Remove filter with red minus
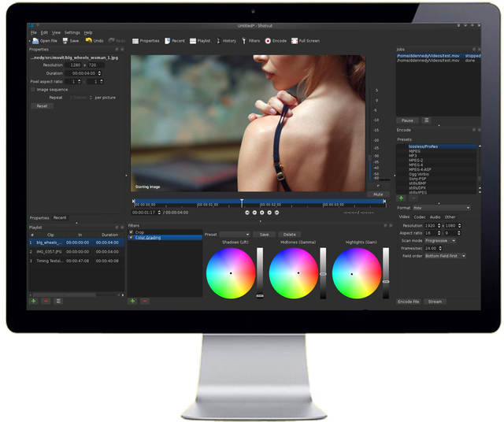The image size is (504, 422). 145,302
